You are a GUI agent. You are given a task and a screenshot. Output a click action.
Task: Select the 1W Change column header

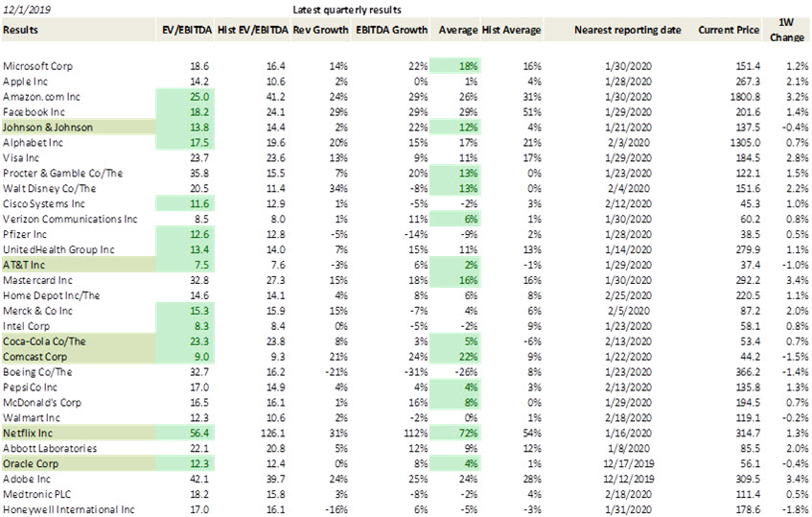[786, 30]
